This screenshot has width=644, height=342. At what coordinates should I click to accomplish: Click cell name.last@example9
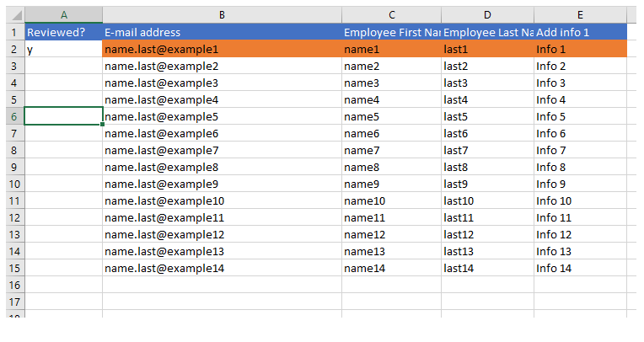(222, 184)
